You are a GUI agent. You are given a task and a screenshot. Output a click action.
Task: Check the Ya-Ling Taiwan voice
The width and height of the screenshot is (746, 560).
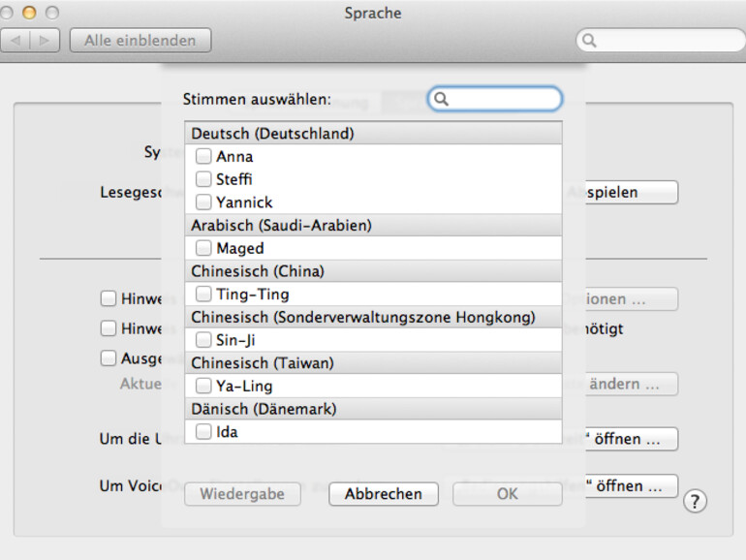click(x=203, y=386)
